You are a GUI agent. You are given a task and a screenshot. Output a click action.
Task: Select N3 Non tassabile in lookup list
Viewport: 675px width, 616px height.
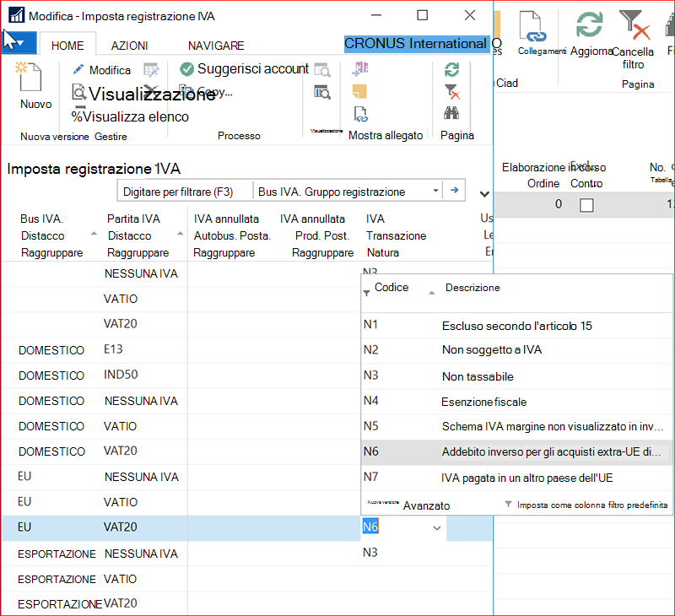point(516,376)
